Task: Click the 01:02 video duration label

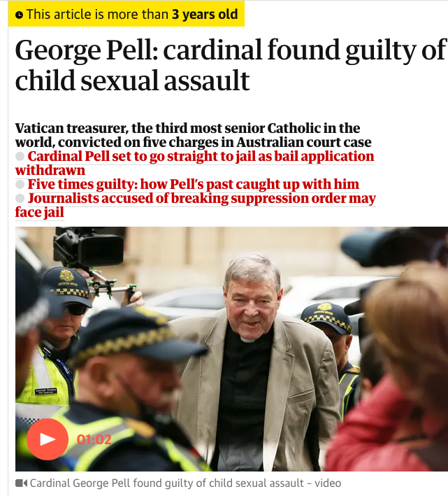Action: (94, 439)
